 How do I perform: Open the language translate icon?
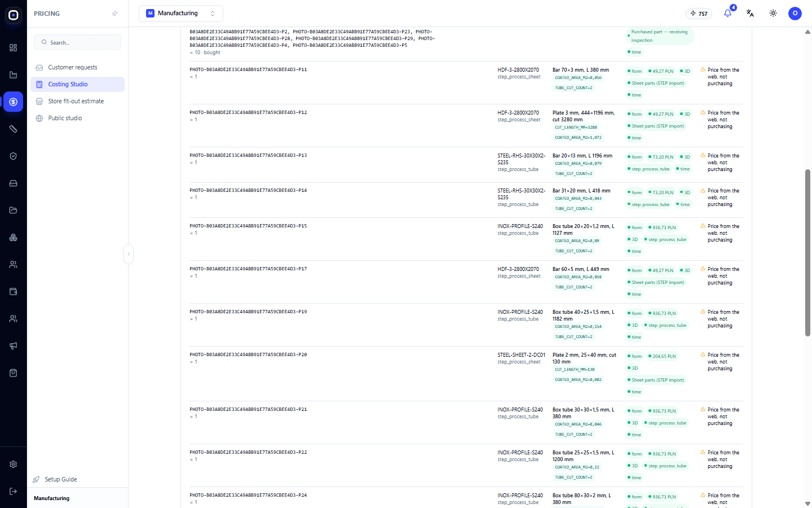(x=751, y=13)
